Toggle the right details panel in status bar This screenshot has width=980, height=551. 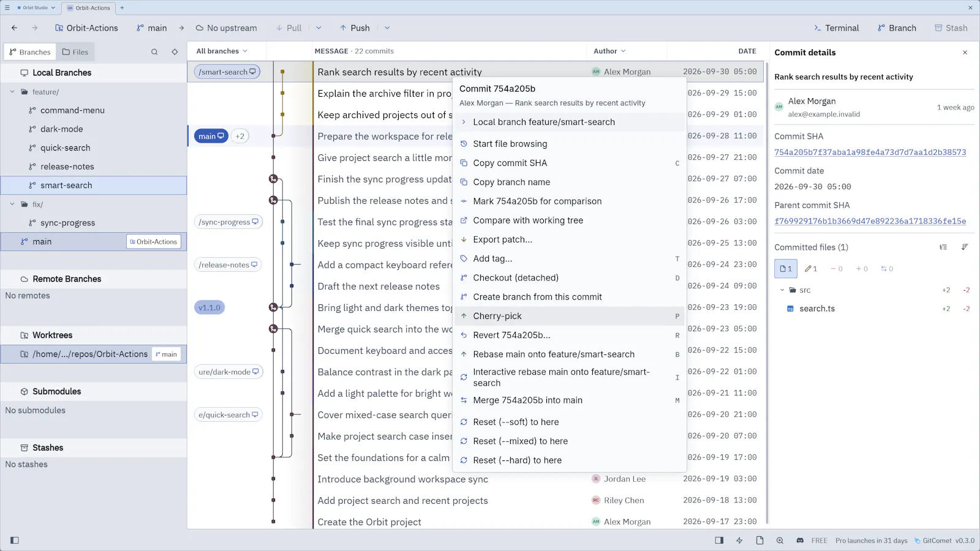pyautogui.click(x=719, y=541)
